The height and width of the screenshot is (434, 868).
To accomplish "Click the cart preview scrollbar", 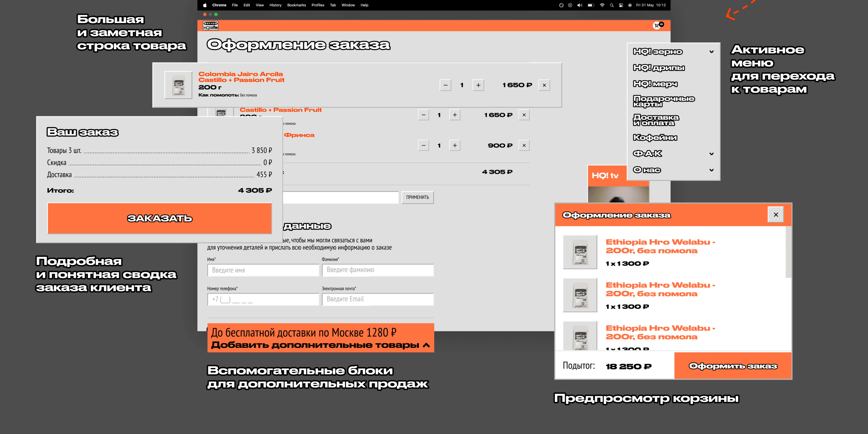I will 788,252.
